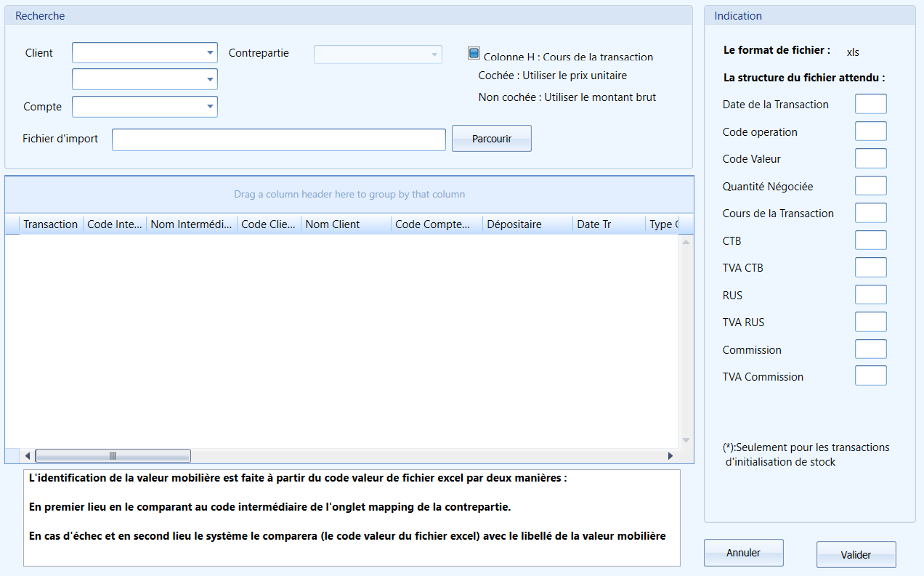Click the Nom Client column header
The height and width of the screenshot is (576, 924).
coord(346,224)
